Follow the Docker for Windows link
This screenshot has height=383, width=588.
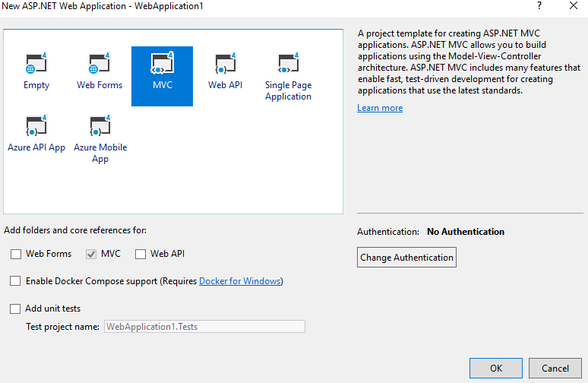point(240,281)
